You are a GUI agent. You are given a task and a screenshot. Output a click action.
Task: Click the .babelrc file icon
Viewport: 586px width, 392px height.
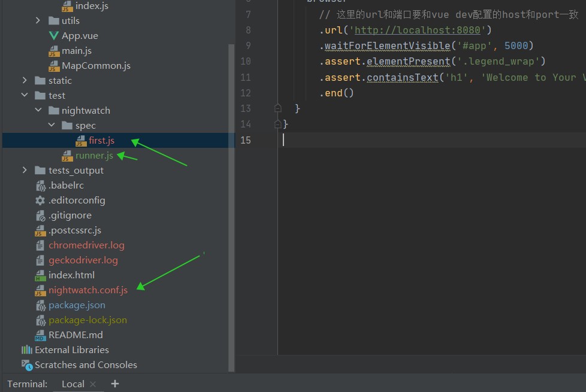pyautogui.click(x=40, y=186)
